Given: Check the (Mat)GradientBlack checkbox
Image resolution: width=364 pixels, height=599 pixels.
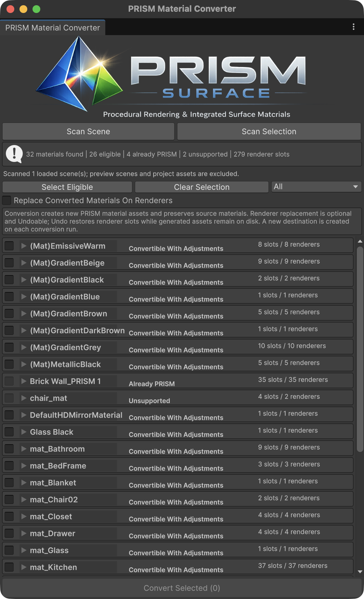Looking at the screenshot, I should click(9, 280).
